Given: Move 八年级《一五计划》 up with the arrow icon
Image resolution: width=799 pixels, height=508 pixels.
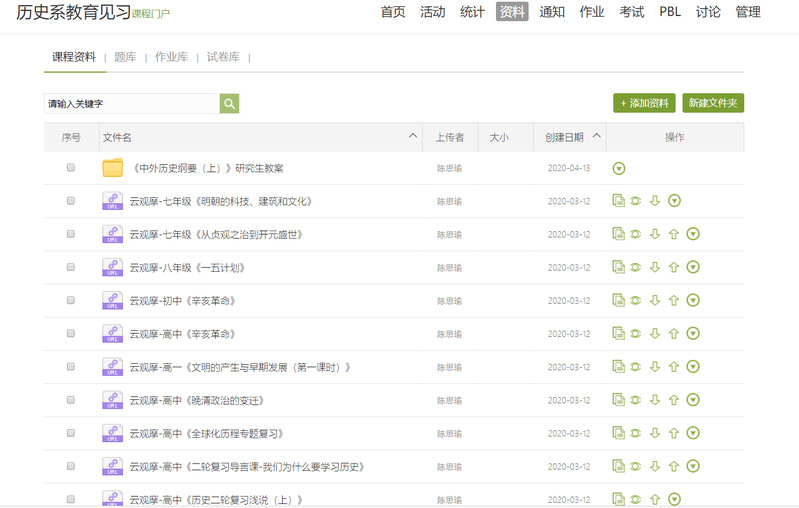Looking at the screenshot, I should 673,268.
